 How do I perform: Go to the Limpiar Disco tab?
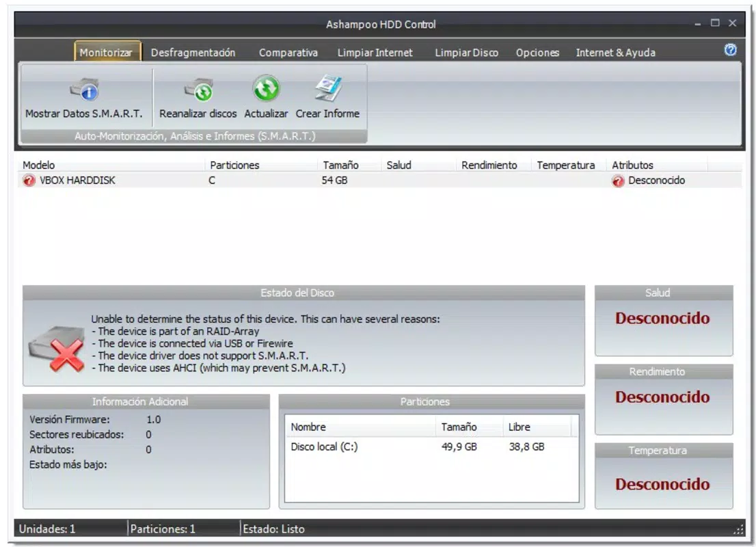click(466, 53)
